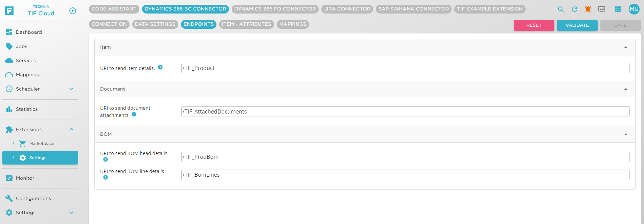Collapse the Item section
This screenshot has height=224, width=644.
[625, 47]
